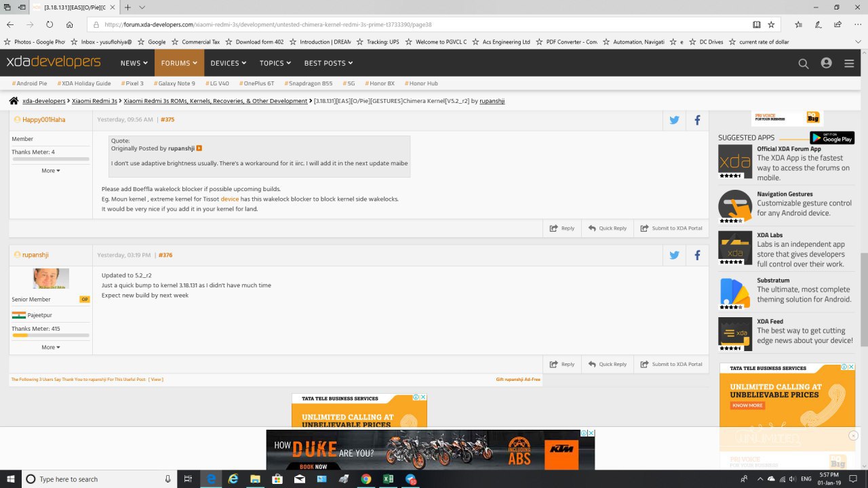Open the Google bookmark in favorites bar
Image resolution: width=868 pixels, height=488 pixels.
coord(152,42)
